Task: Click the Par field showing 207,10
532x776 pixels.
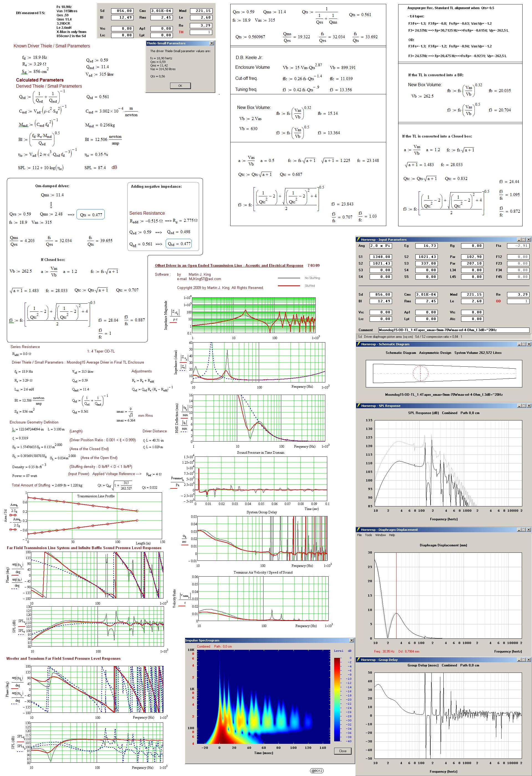Action: (472, 263)
